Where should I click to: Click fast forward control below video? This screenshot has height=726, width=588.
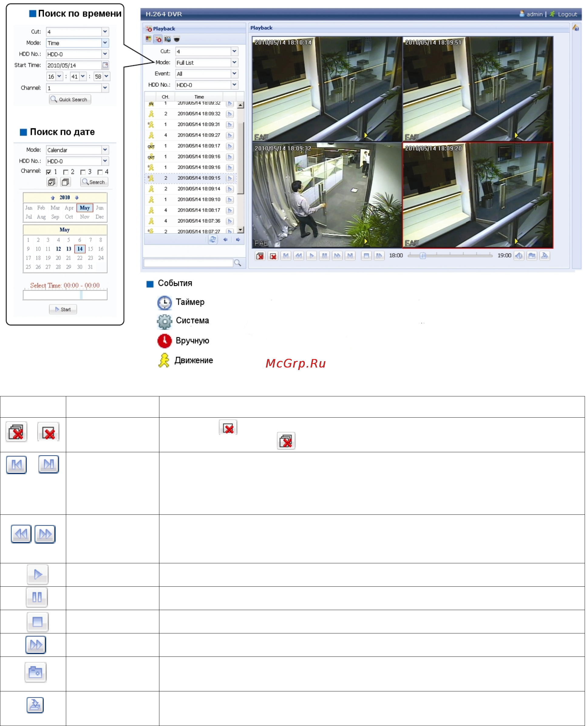338,256
